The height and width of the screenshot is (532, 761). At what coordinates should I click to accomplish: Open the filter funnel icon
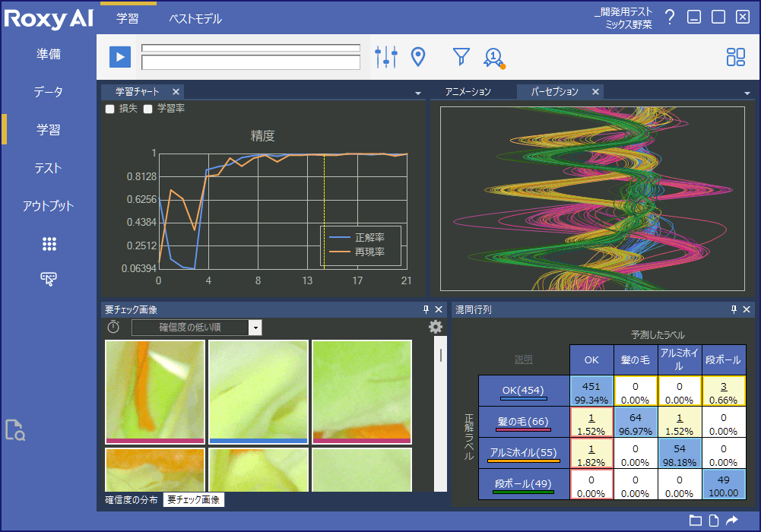pyautogui.click(x=461, y=56)
